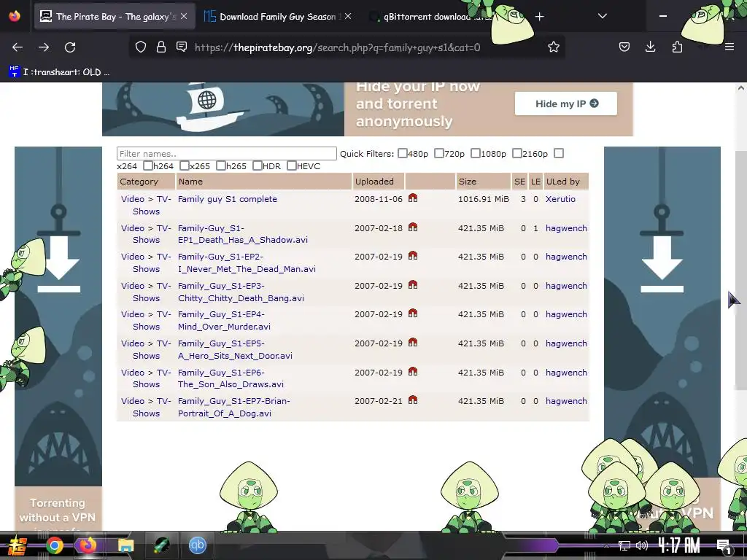Toggle the HDR filter checkbox
Viewport: 747px width, 560px height.
click(258, 166)
